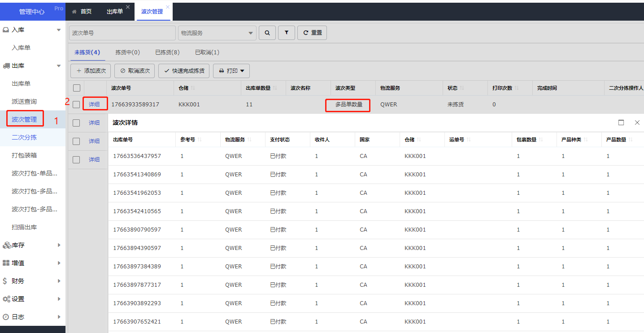Open 入库单 in the sidebar
Image resolution: width=644 pixels, height=333 pixels.
tap(21, 48)
